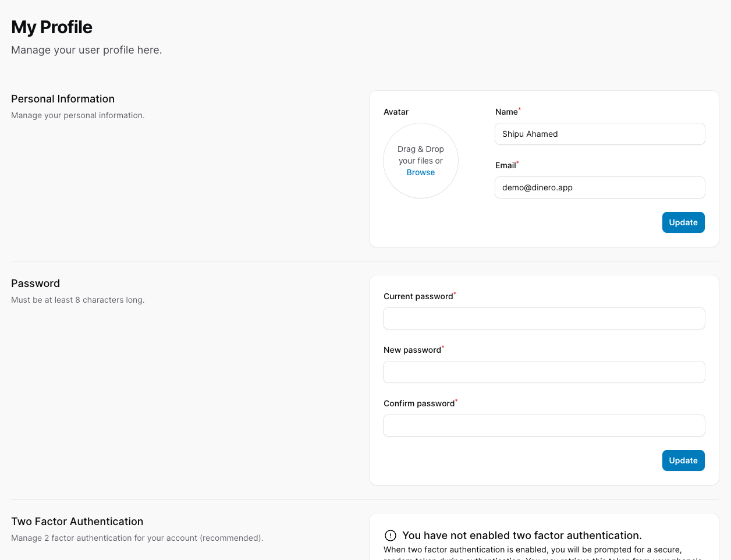Click 'Manage your personal information.' description

[78, 115]
